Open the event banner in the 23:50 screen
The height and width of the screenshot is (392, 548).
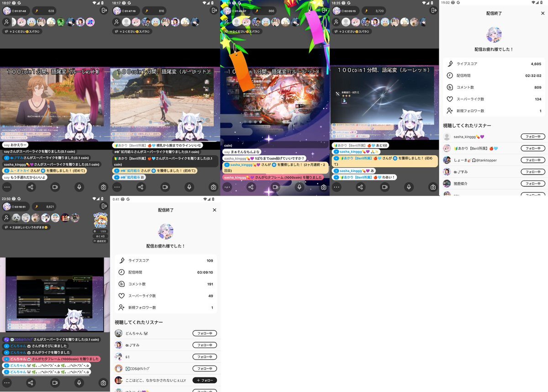100,221
